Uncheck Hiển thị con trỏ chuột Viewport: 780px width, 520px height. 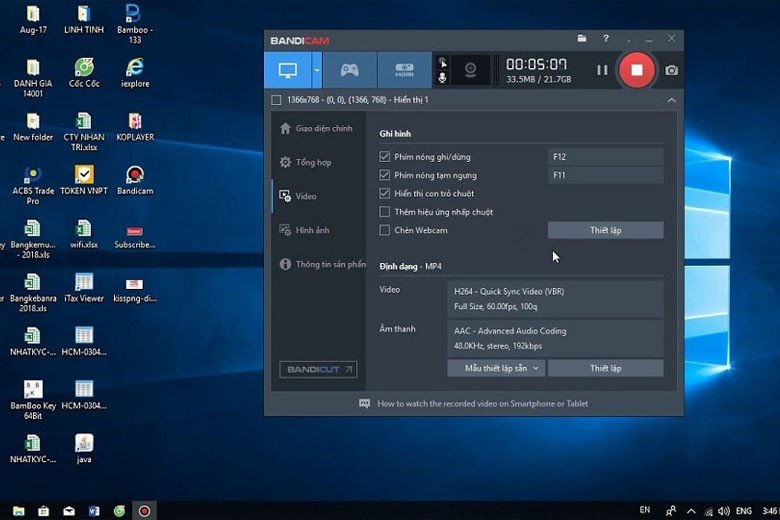tap(385, 194)
